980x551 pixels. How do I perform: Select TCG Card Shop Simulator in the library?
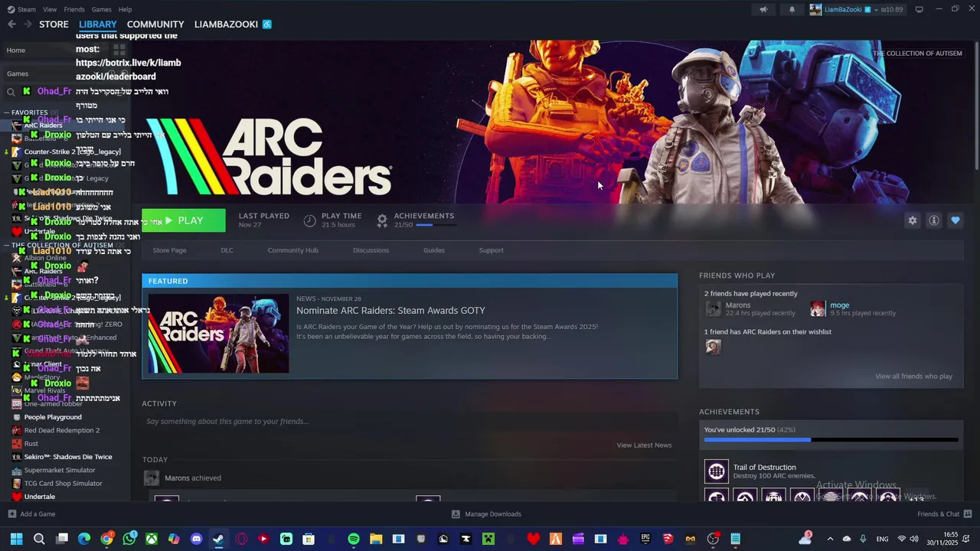(63, 484)
